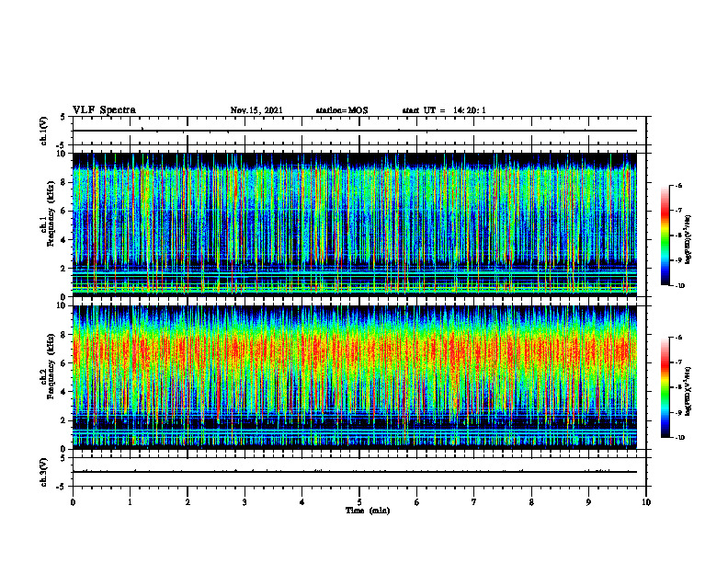
Task: Click the ch.2 spectrogram color scale bar
Action: click(x=665, y=387)
